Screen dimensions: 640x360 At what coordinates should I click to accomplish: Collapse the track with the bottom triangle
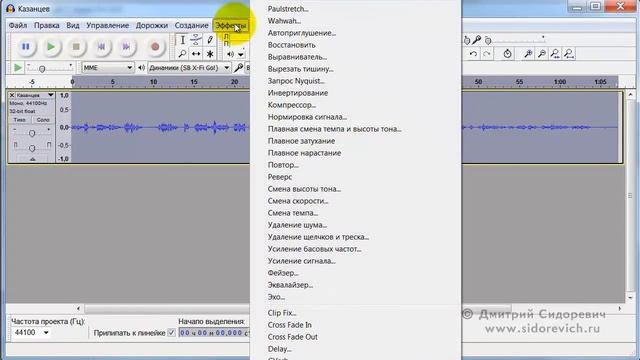point(32,160)
